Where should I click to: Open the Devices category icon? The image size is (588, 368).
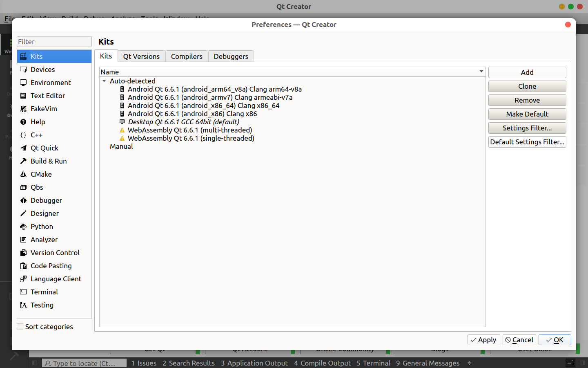[x=23, y=70]
